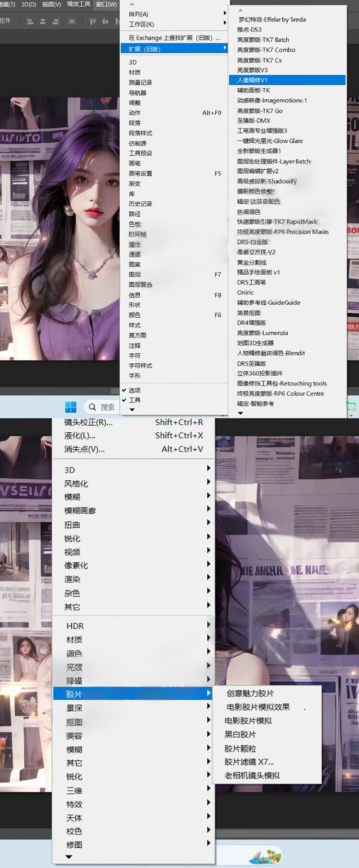Click the align top edges icon
This screenshot has width=359, height=868.
click(x=93, y=22)
